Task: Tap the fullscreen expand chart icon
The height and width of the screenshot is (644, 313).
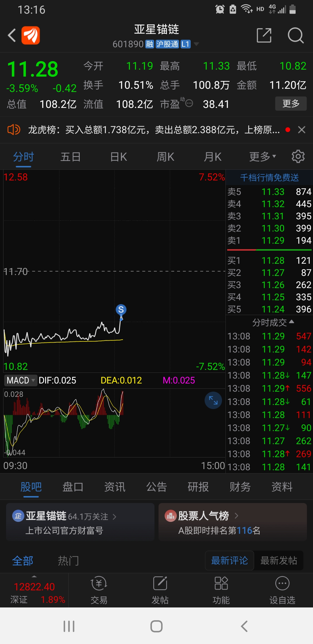Action: [x=213, y=400]
